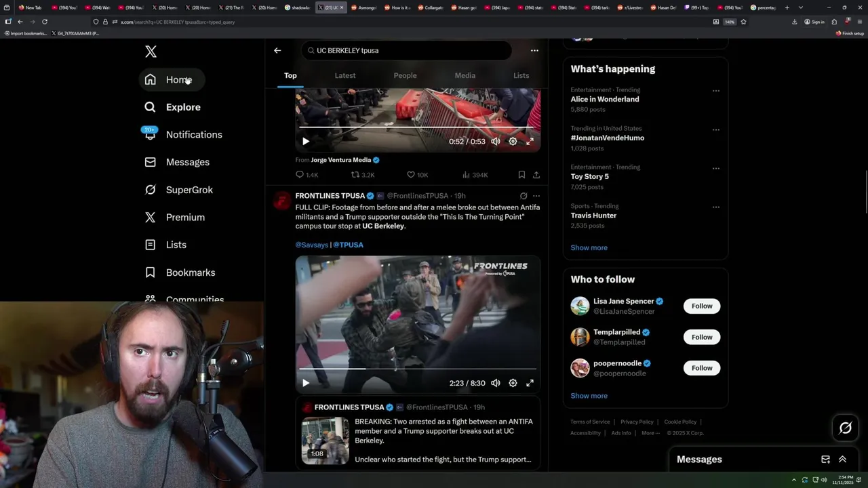The height and width of the screenshot is (488, 868).
Task: Open settings of the 0:52 video
Action: coord(513,142)
